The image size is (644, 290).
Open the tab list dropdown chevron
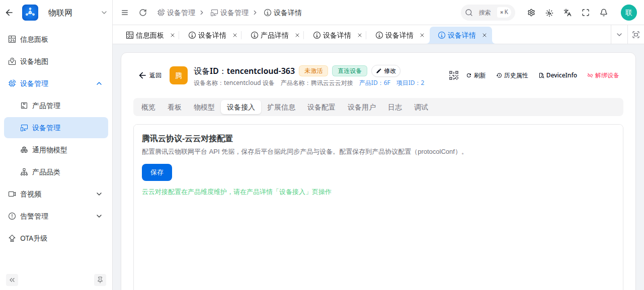tap(619, 35)
